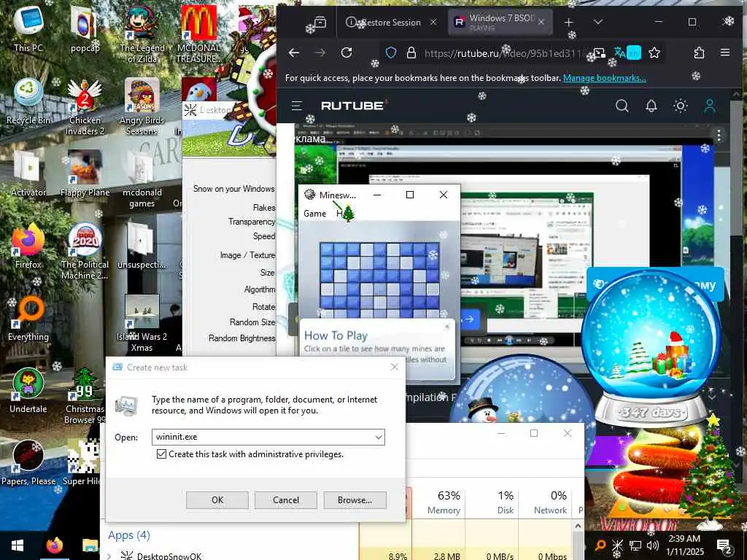
Task: Select the Activator desktop icon
Action: coord(28,174)
